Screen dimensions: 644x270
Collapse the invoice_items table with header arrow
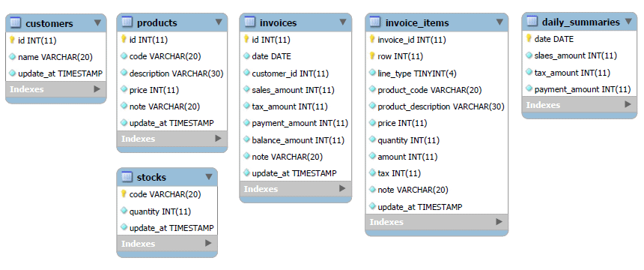coord(499,22)
